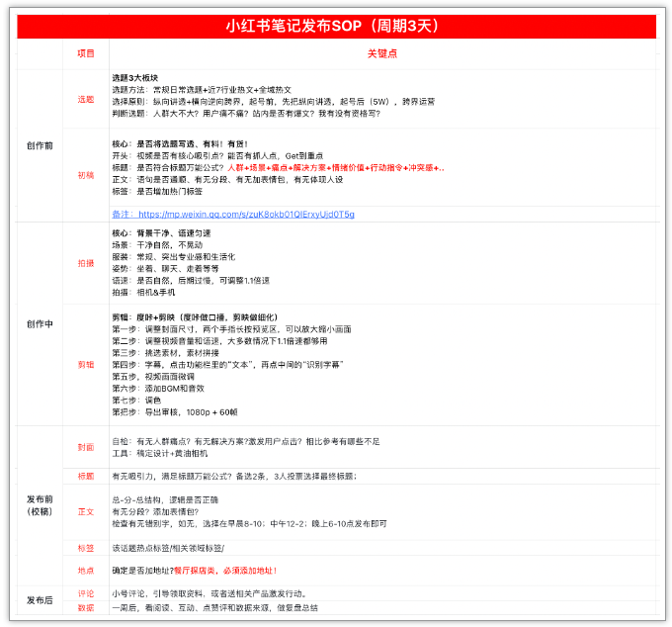Click the bold line 核心：是否将选题写透

(180, 144)
